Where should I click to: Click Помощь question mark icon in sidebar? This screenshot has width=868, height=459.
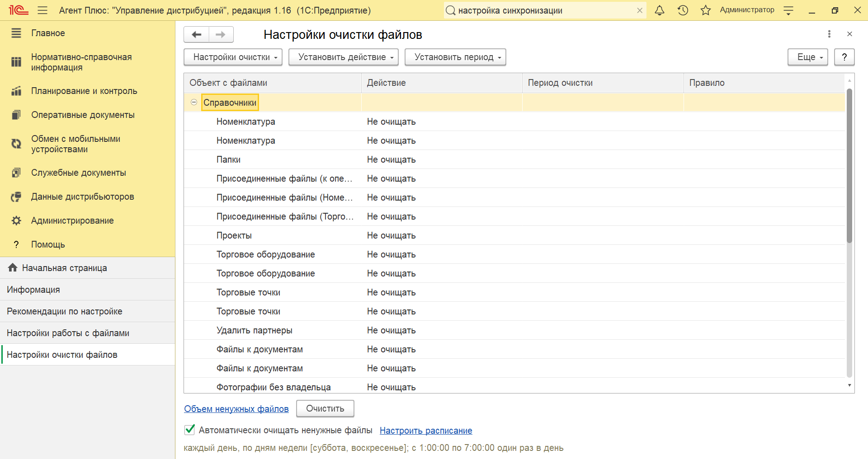pyautogui.click(x=16, y=244)
